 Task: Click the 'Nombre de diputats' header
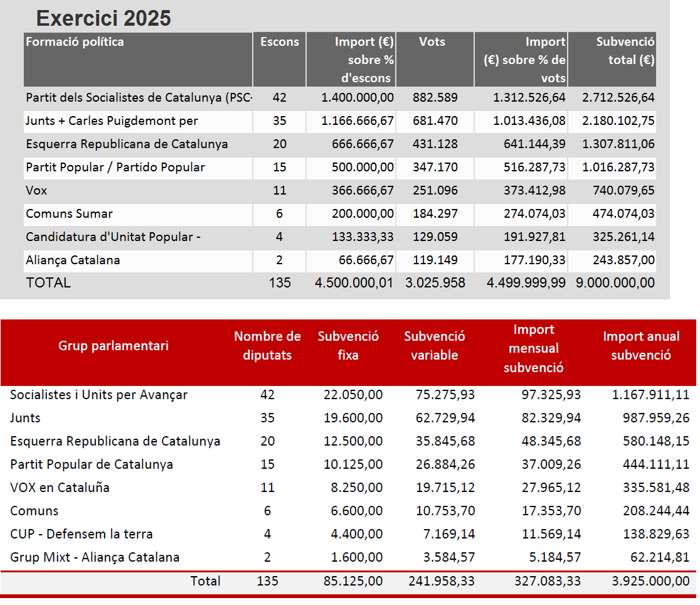(x=267, y=346)
